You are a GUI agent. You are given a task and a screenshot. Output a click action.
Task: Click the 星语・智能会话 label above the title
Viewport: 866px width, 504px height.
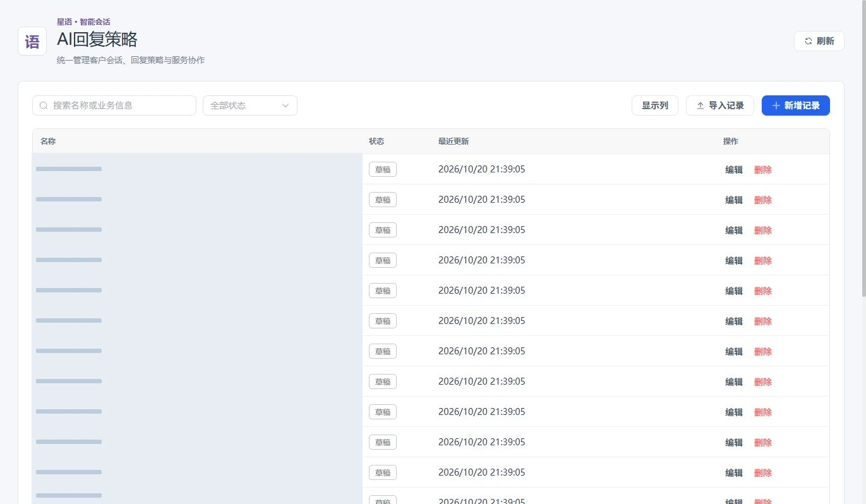(x=83, y=22)
